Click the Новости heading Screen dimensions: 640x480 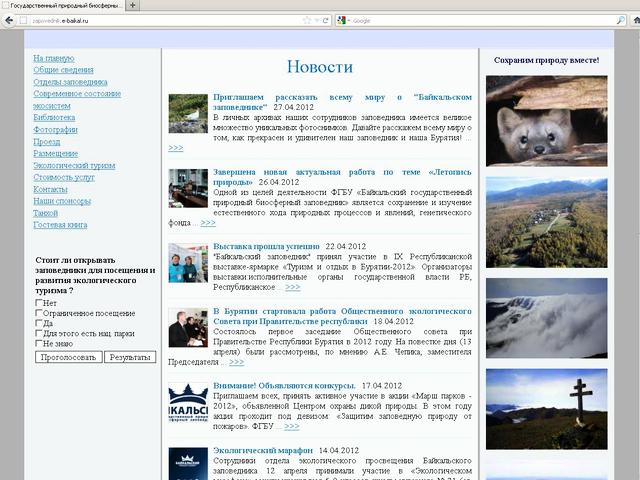click(320, 67)
